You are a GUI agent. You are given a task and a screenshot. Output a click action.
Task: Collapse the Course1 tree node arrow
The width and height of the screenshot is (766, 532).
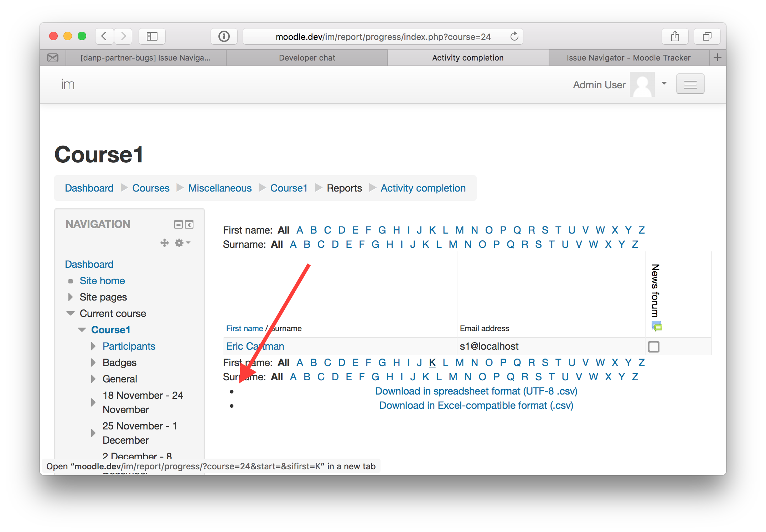pos(82,330)
